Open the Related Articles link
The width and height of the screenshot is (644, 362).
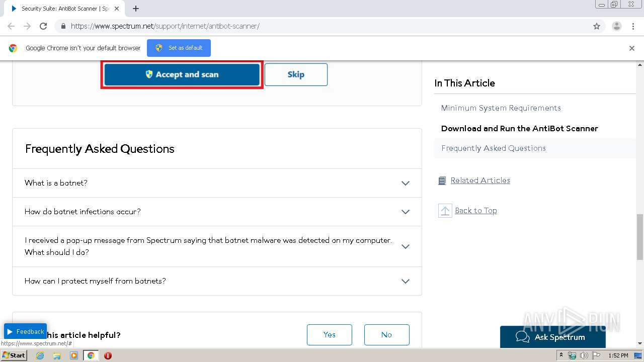pos(480,180)
